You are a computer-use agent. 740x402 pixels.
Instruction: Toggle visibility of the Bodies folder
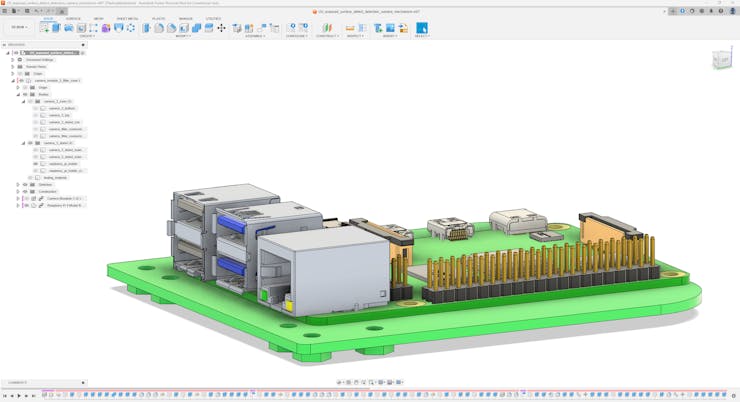[x=25, y=94]
